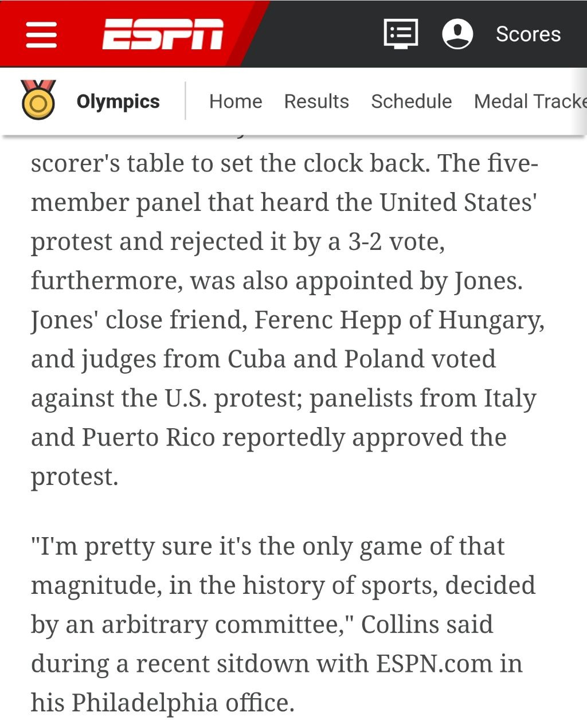Image resolution: width=587 pixels, height=728 pixels.
Task: Switch to the Results tab
Action: pos(316,101)
